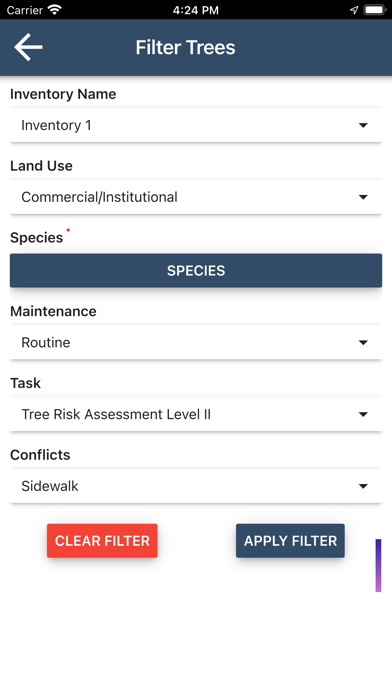Open the Conflicts dropdown arrow
This screenshot has width=392, height=696.
tap(363, 486)
